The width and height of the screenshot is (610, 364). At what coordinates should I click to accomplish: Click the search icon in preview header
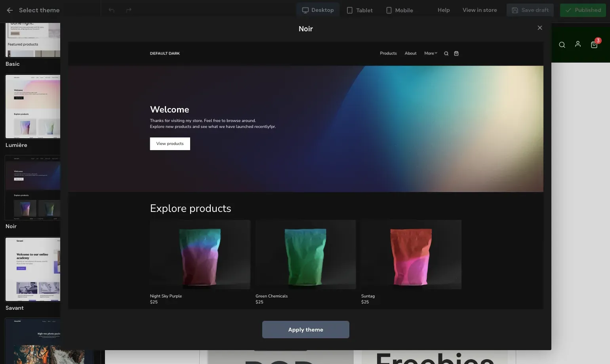pos(446,53)
